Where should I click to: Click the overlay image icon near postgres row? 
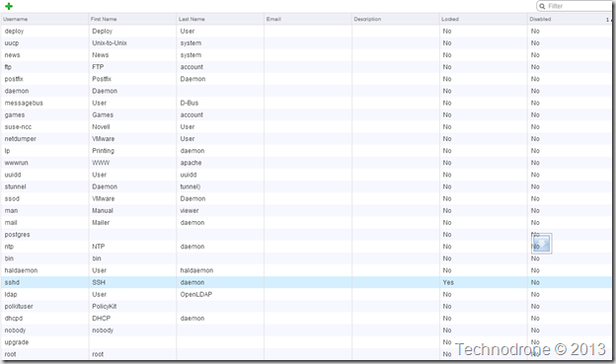coord(542,244)
